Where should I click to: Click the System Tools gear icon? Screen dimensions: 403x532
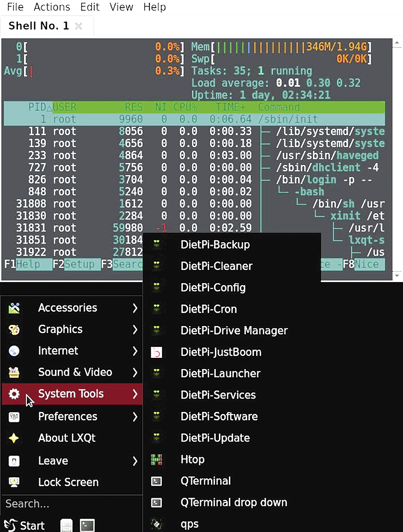click(14, 394)
